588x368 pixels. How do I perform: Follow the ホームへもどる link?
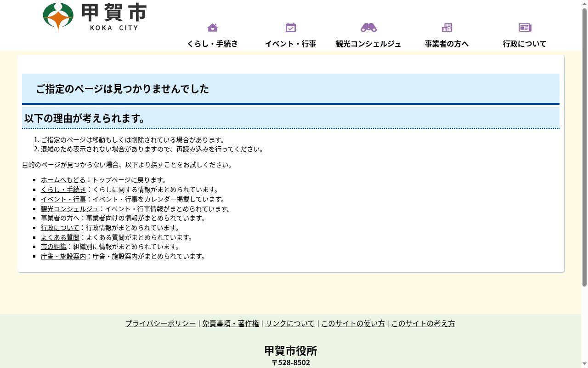point(63,180)
